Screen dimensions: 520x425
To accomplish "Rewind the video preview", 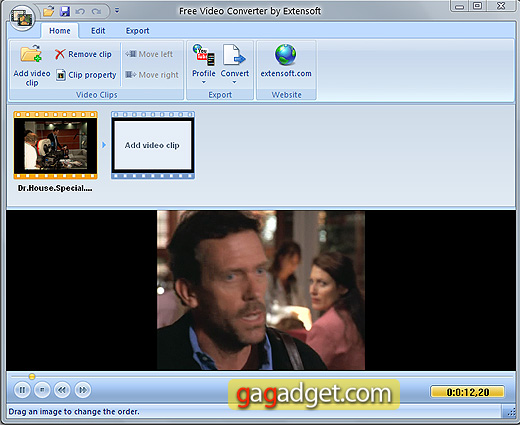I will (62, 390).
